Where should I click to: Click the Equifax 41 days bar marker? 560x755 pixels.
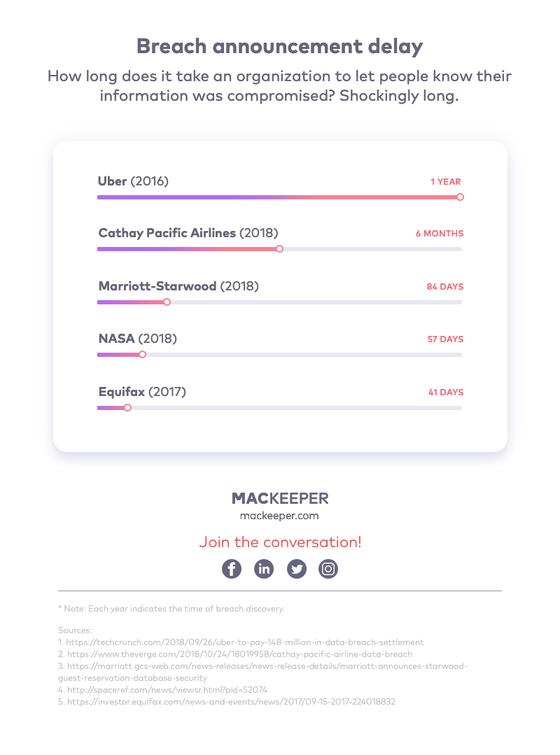click(x=127, y=407)
